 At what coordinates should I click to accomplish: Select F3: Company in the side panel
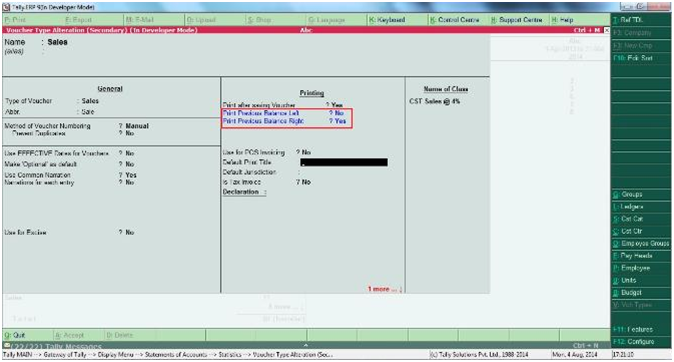[x=640, y=33]
